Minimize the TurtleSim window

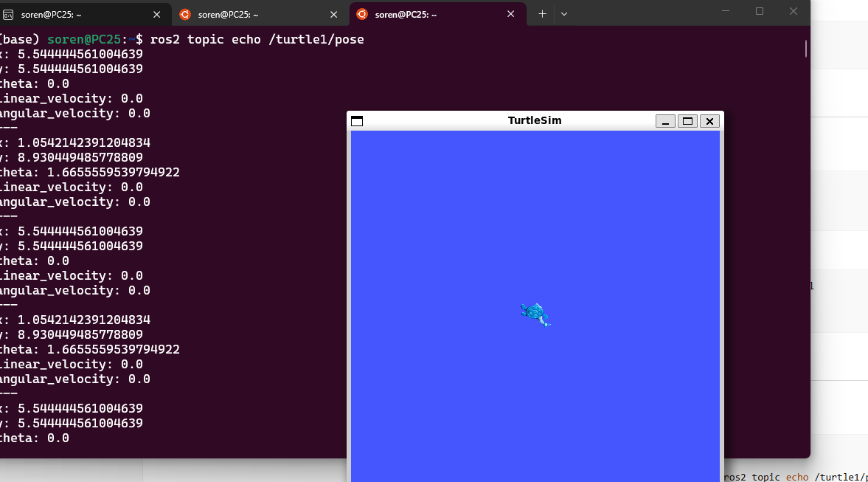[665, 121]
